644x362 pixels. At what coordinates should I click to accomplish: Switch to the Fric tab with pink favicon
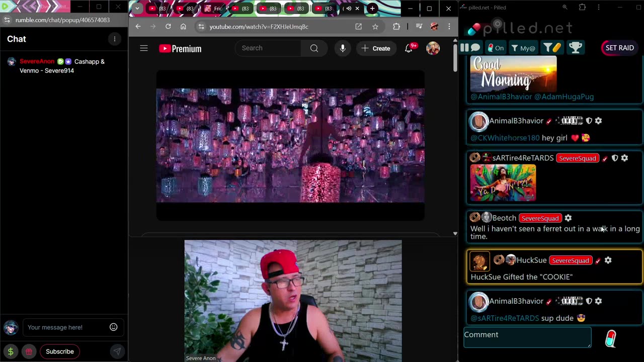214,9
